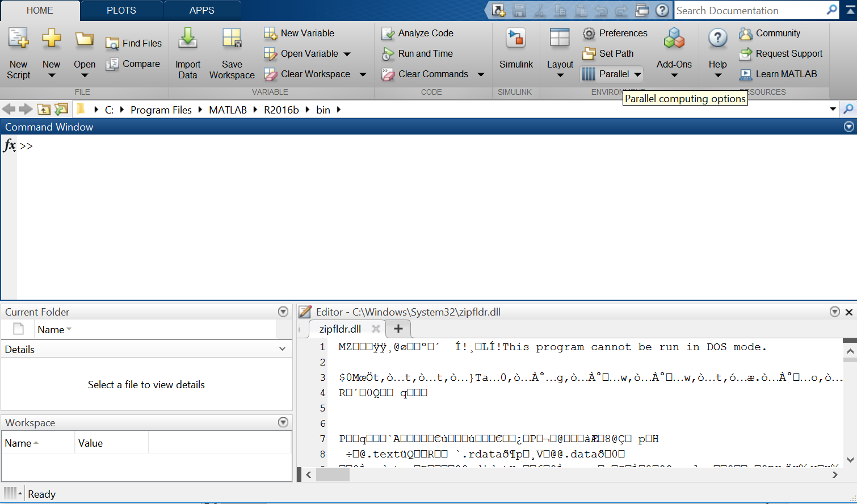Click Import Data
Screen dimensions: 857x504
[x=187, y=54]
